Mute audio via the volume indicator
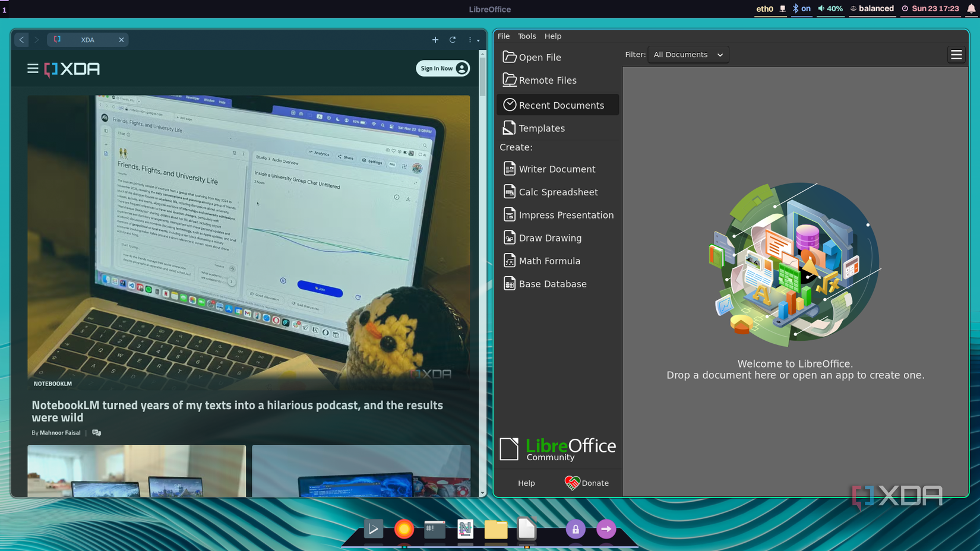Viewport: 980px width, 551px height. (829, 9)
